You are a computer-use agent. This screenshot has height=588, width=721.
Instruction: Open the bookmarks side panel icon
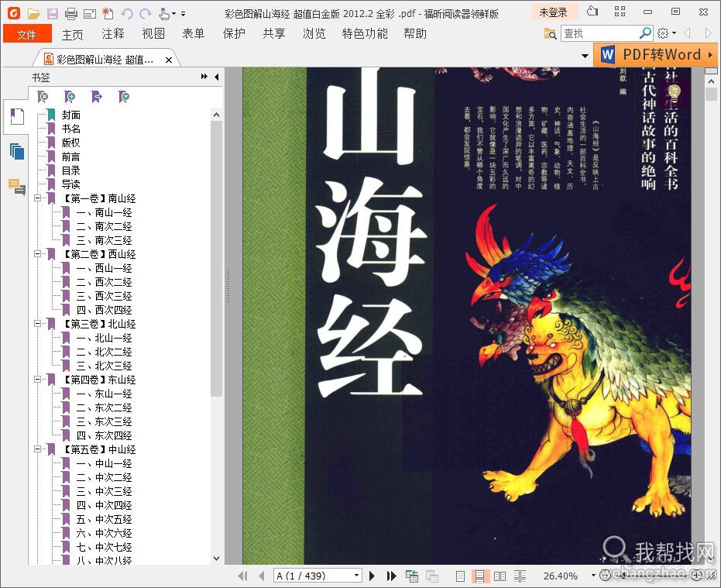click(x=17, y=116)
